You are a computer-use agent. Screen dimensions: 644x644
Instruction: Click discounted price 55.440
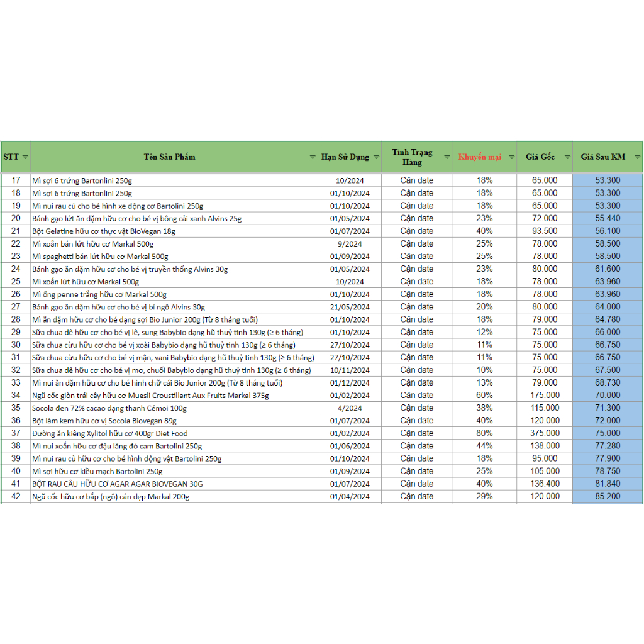[x=608, y=218]
